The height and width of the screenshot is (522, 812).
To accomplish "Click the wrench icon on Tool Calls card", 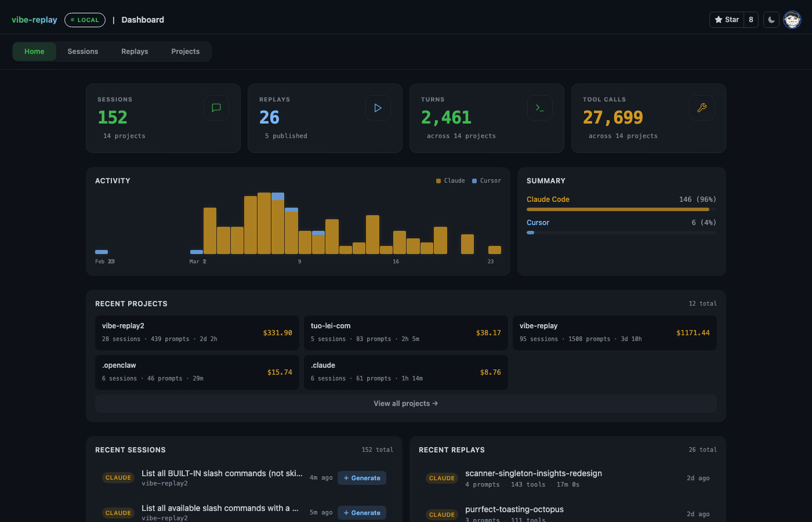I will [x=701, y=108].
